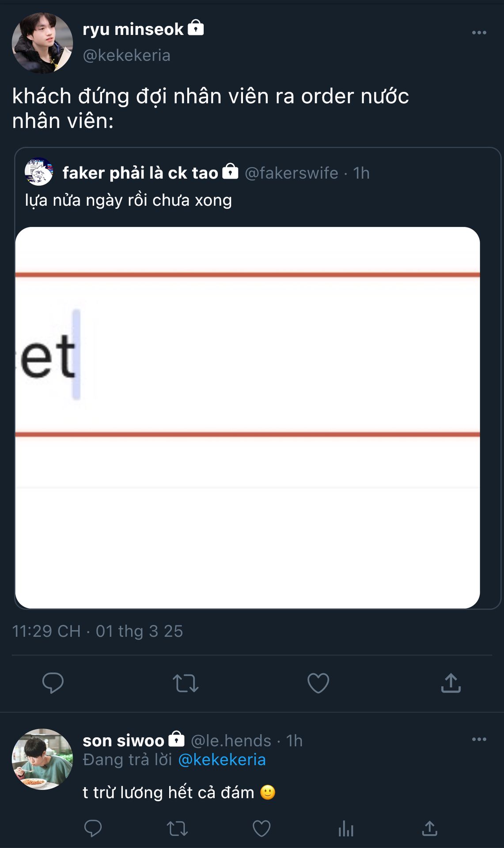
Task: Tap the son siwoo display name
Action: (123, 740)
